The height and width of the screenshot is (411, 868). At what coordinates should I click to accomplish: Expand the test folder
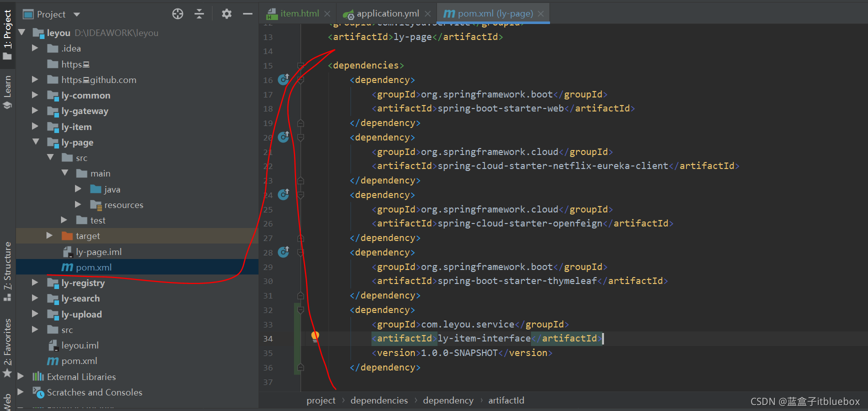(x=64, y=220)
